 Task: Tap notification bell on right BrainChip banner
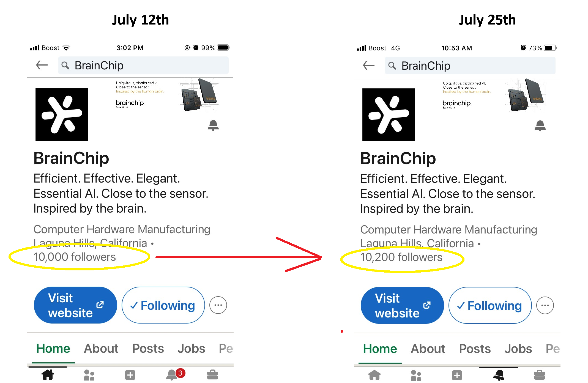coord(540,126)
